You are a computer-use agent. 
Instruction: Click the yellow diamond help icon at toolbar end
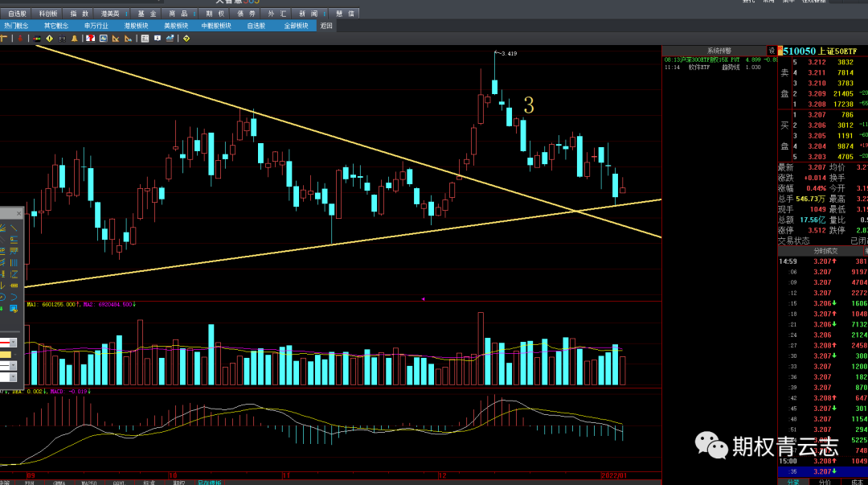(x=186, y=38)
